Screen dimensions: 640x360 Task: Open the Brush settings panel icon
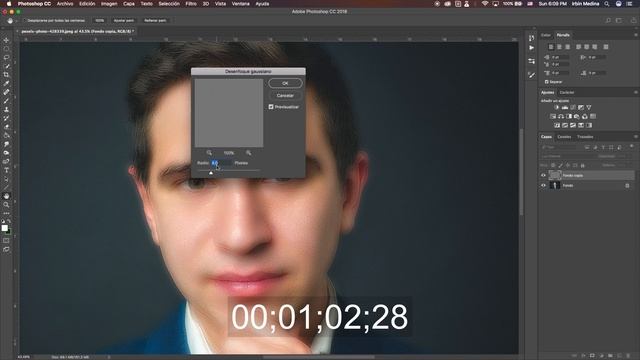(531, 75)
